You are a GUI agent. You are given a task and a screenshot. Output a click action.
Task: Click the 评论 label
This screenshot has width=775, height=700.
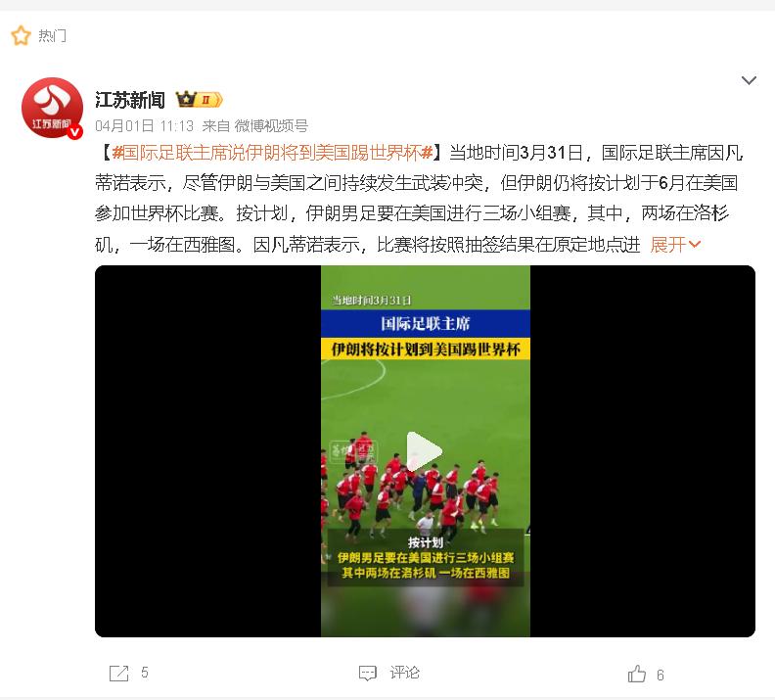point(404,673)
